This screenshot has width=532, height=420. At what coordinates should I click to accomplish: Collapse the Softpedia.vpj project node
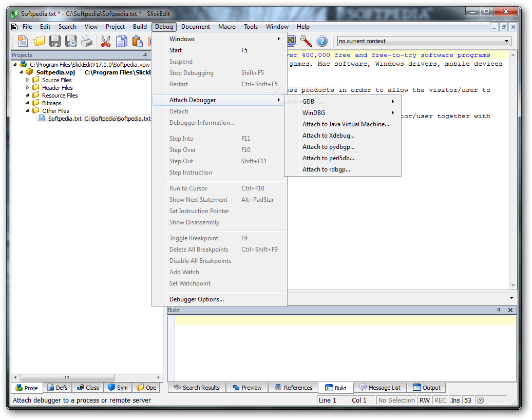(22, 72)
